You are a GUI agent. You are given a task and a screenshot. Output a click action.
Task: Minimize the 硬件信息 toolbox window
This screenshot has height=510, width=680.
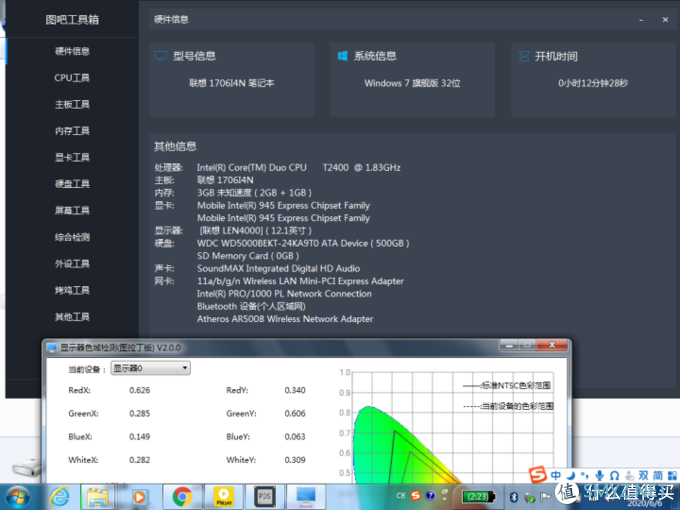tap(641, 20)
